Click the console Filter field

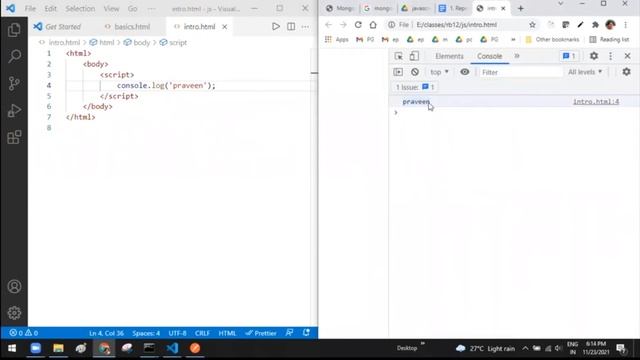pos(520,72)
